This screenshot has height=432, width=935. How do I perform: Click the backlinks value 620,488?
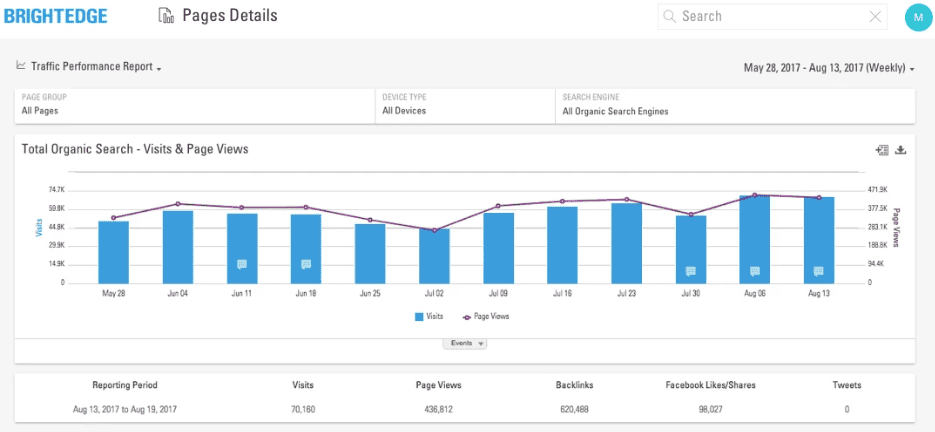[x=574, y=409]
